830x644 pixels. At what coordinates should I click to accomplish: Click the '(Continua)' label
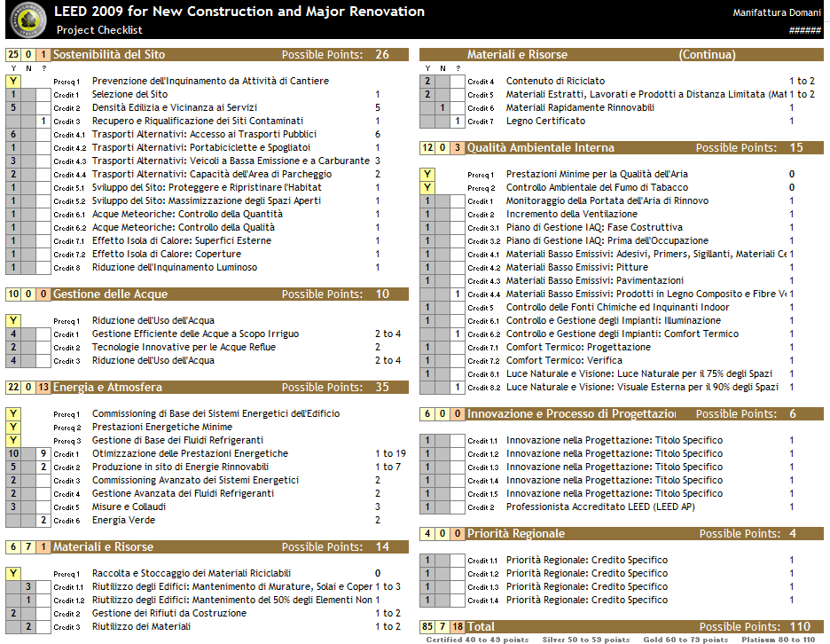pos(708,54)
